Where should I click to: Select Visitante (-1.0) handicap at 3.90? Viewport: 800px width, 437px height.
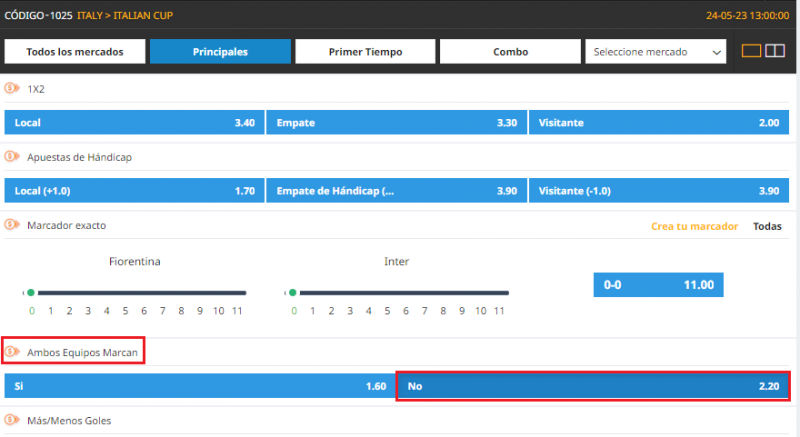(x=658, y=191)
